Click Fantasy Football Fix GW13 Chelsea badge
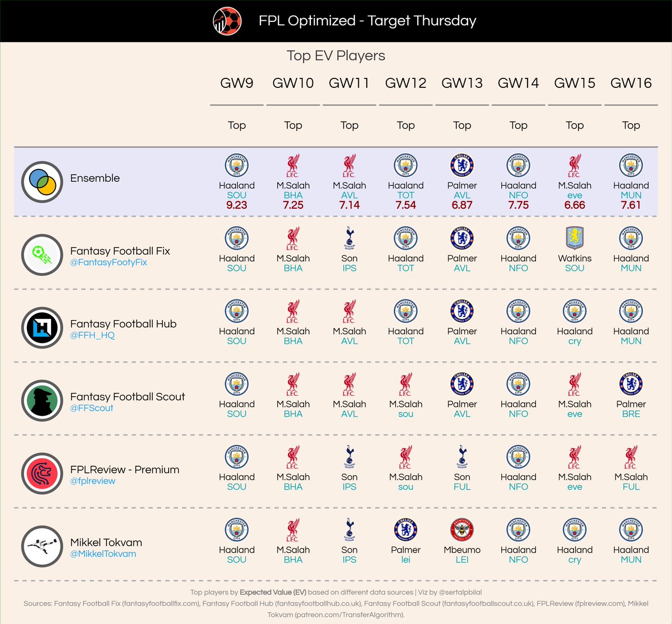 pos(462,238)
